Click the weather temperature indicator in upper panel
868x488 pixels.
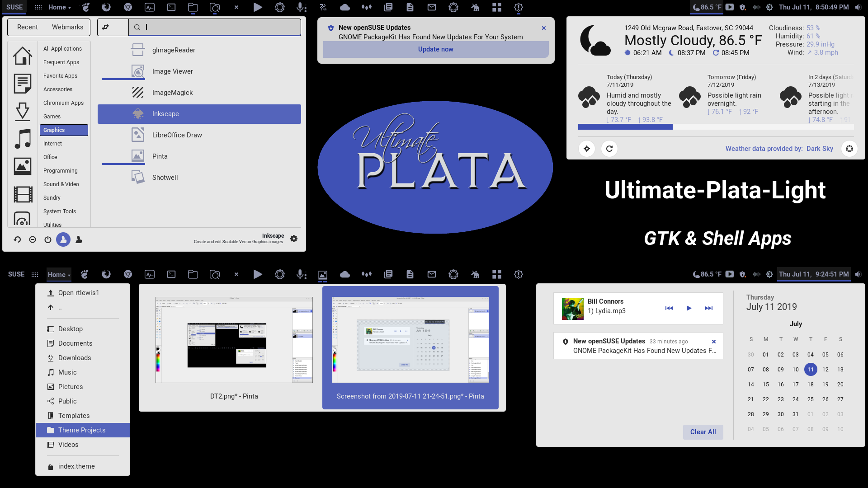pyautogui.click(x=707, y=7)
